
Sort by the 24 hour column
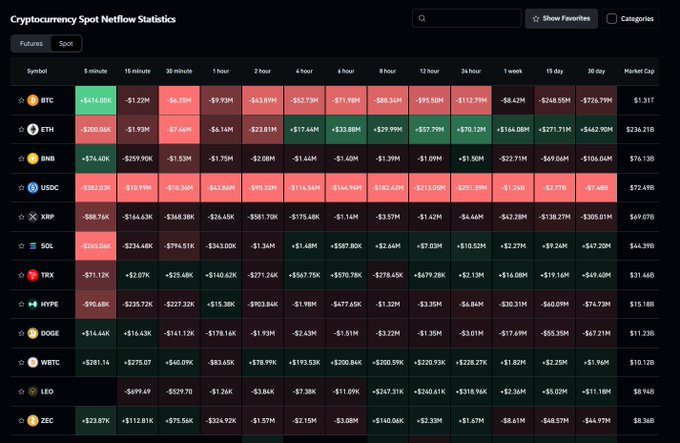click(x=471, y=71)
